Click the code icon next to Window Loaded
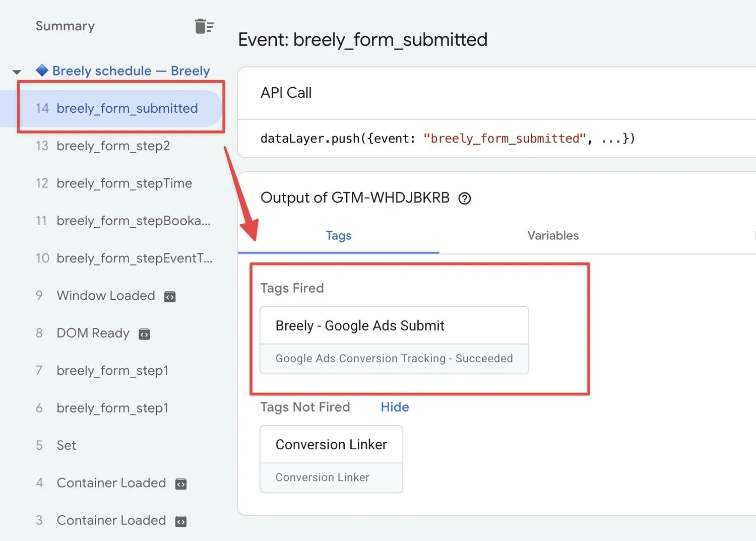Image resolution: width=756 pixels, height=541 pixels. 170,297
